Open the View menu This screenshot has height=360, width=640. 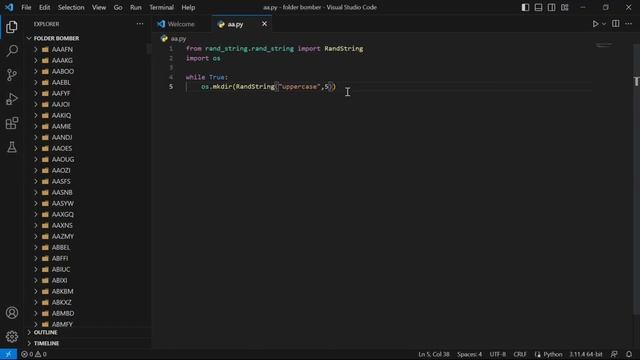pyautogui.click(x=99, y=7)
